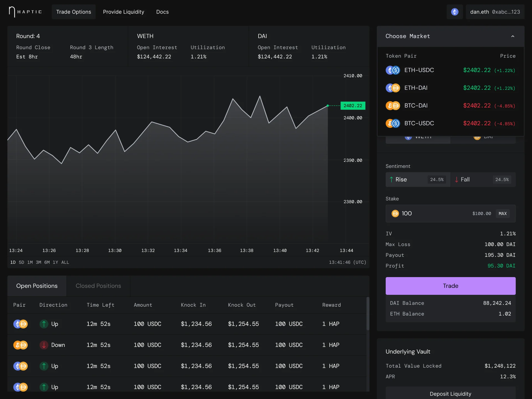The image size is (532, 399).
Task: Click the BTC-USDC token pair icon
Action: 393,123
